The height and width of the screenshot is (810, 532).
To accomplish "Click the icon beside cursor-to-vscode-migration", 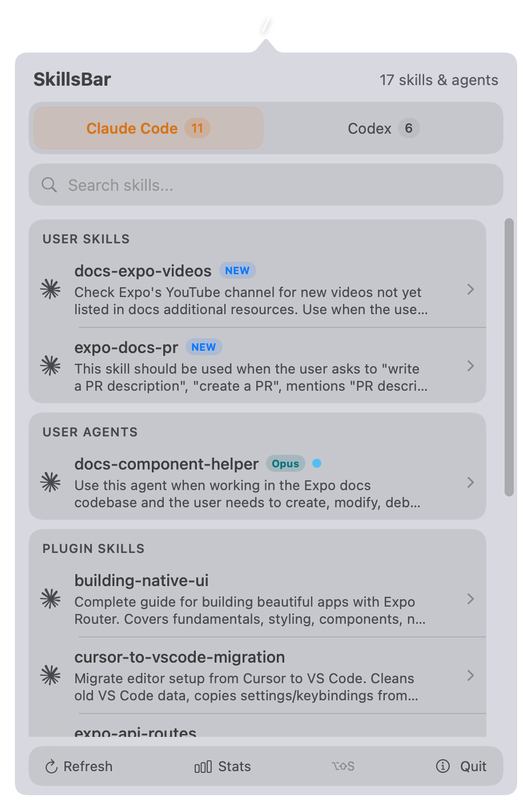I will point(50,676).
